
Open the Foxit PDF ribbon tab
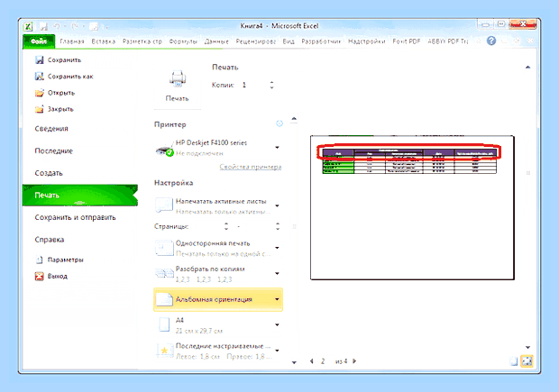(x=407, y=41)
